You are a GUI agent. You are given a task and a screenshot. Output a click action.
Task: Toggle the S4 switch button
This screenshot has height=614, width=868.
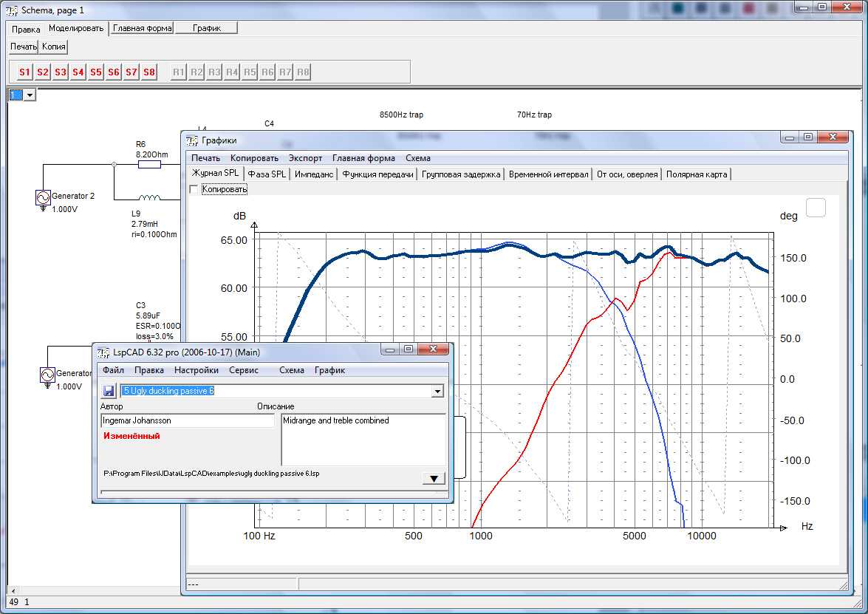(78, 72)
